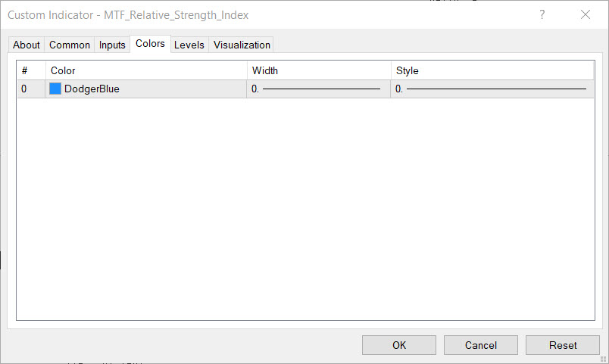Open the Style line dropdown in row 0
The image size is (609, 364).
(x=492, y=89)
